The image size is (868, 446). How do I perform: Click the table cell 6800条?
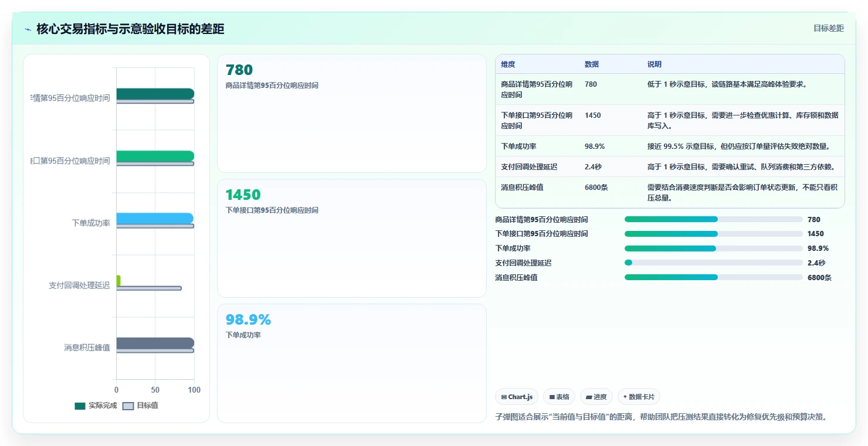coord(596,188)
